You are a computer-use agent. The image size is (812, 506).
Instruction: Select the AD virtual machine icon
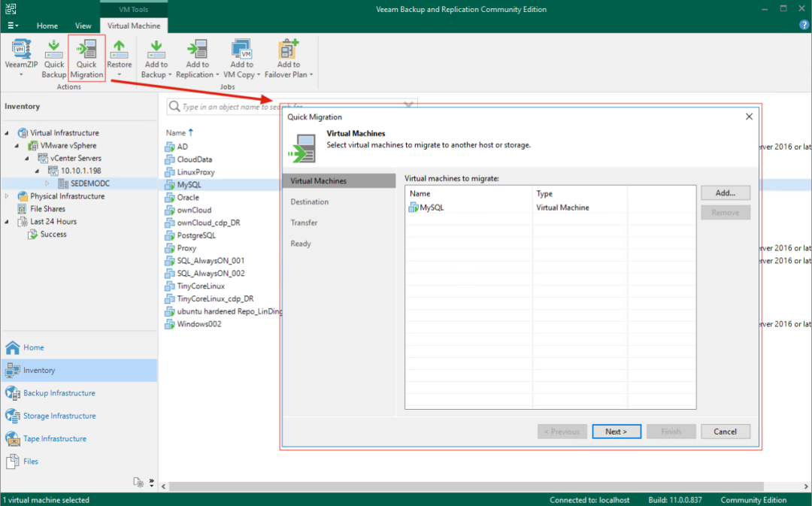169,147
